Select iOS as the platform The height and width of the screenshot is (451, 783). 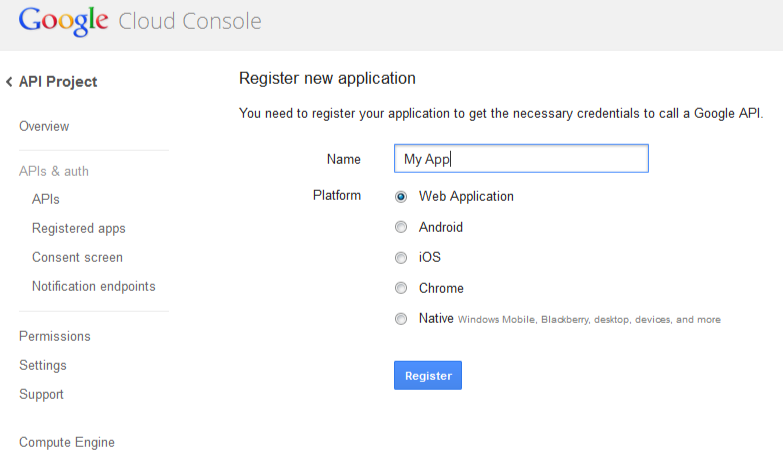tap(400, 258)
